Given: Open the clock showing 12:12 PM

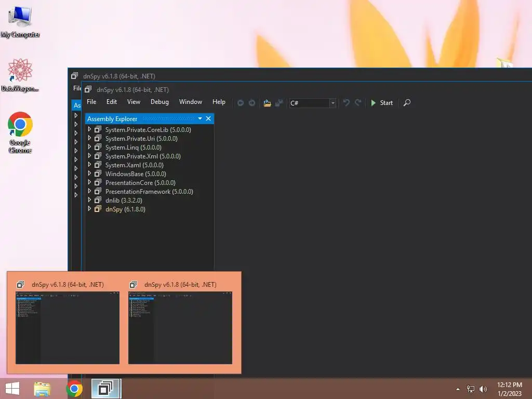Looking at the screenshot, I should pyautogui.click(x=509, y=389).
